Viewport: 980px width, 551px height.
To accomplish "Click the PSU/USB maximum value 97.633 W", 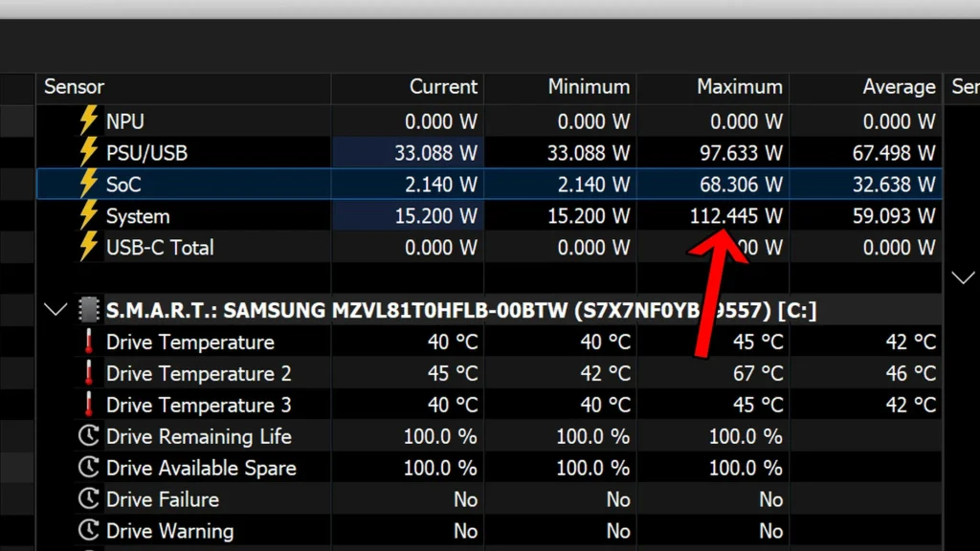I will click(741, 153).
